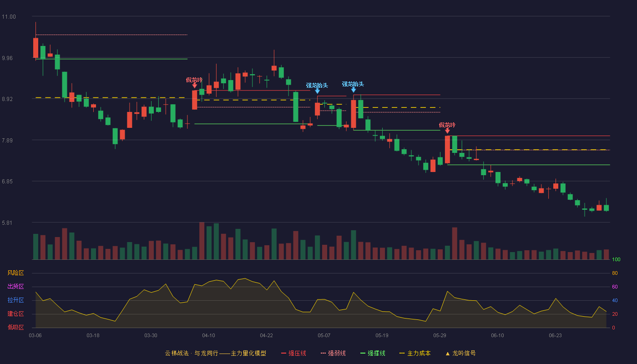This screenshot has width=637, height=364.
Task: Click the 低吸区 zone label
Action: (15, 327)
